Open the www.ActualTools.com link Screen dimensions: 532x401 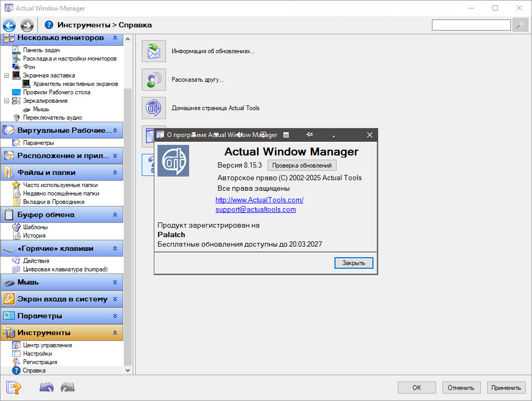tap(259, 200)
